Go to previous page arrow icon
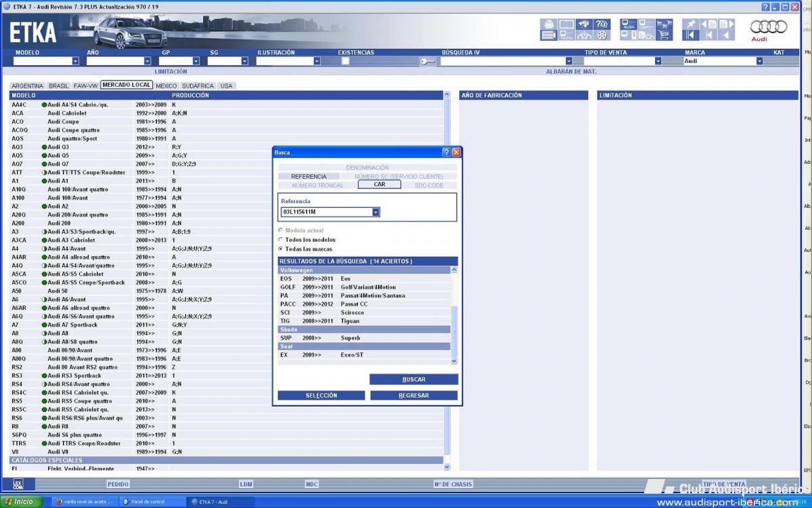 [708, 24]
